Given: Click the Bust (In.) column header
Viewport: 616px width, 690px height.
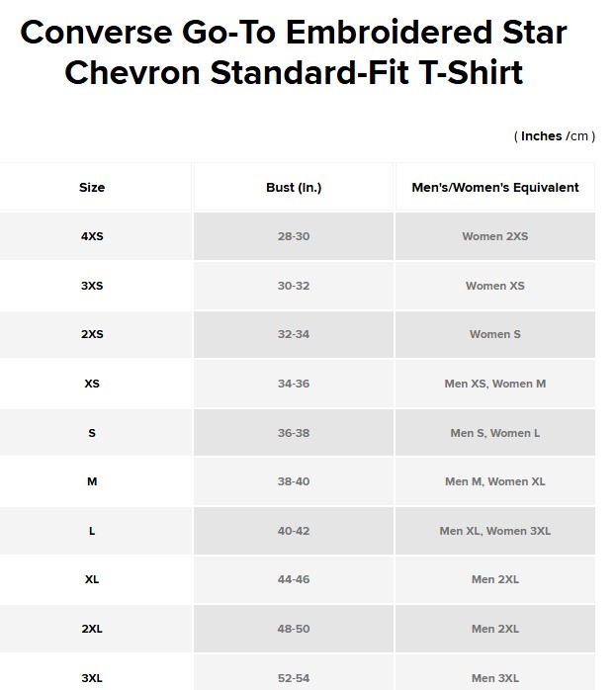Looking at the screenshot, I should click(294, 187).
